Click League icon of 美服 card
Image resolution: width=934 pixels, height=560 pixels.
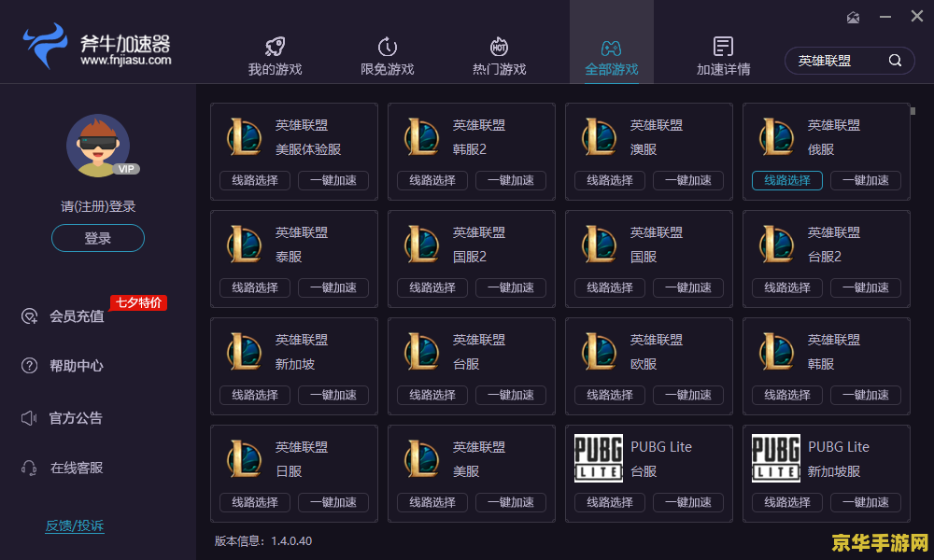(422, 458)
